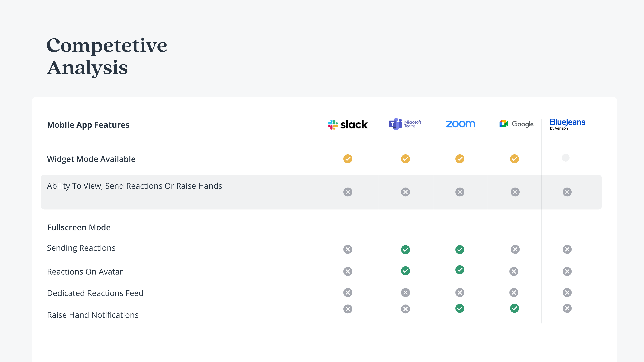
Task: Click Google's X for Reactions On Avatar
Action: click(x=514, y=271)
